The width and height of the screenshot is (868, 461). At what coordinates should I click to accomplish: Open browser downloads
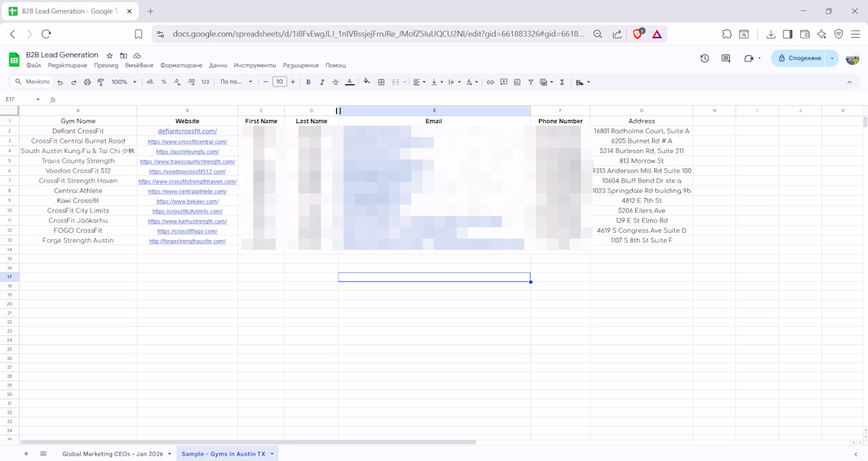pyautogui.click(x=771, y=34)
